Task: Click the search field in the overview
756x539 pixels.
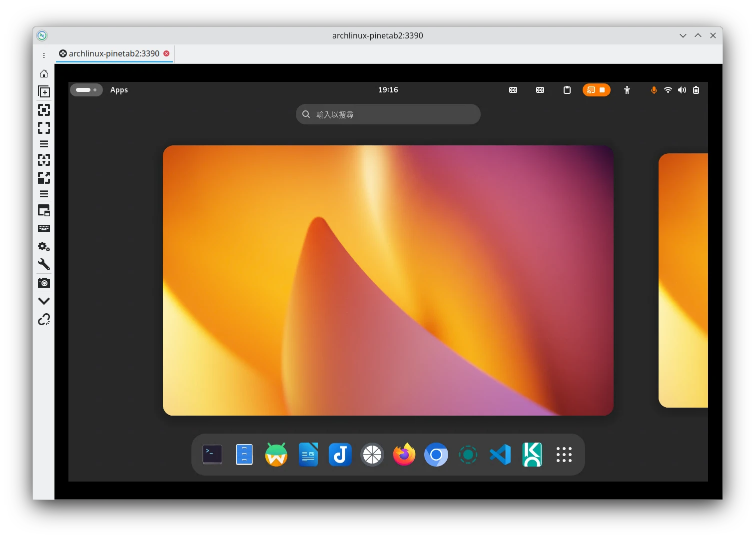Action: pyautogui.click(x=388, y=114)
